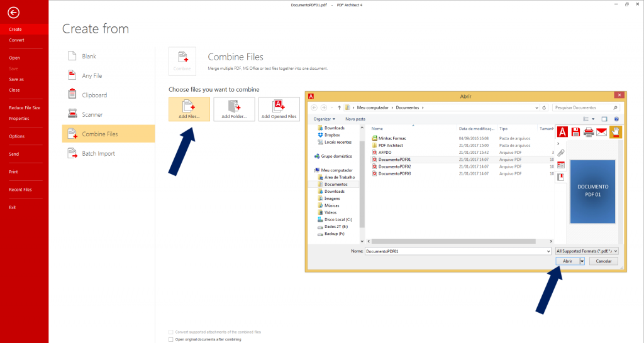Click the envelope email icon in preview toolbar
Image resolution: width=644 pixels, height=343 pixels.
pyautogui.click(x=602, y=132)
